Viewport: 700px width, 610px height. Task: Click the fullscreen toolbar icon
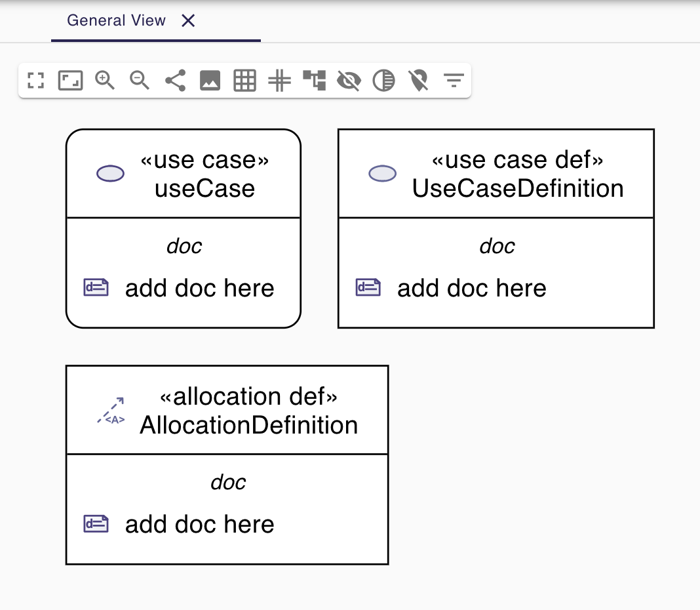36,81
